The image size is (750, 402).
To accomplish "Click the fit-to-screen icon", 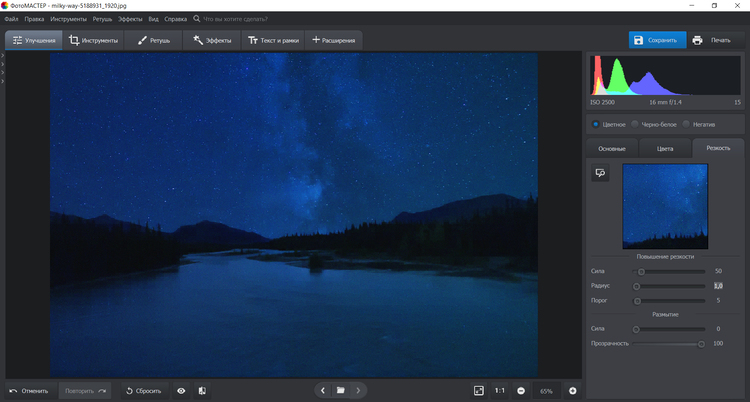I will (479, 390).
